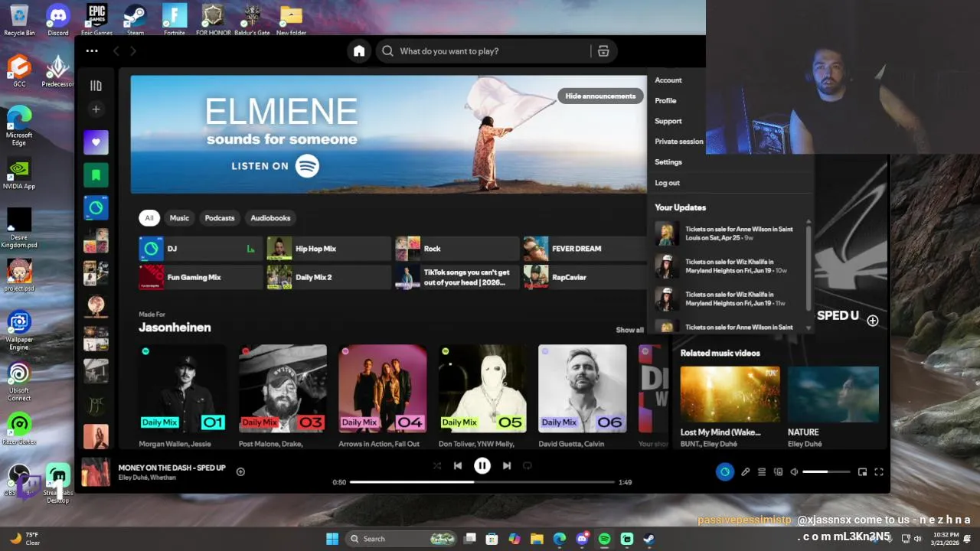Open the Hip Hop Mix shortcut
980x551 pixels.
point(328,249)
